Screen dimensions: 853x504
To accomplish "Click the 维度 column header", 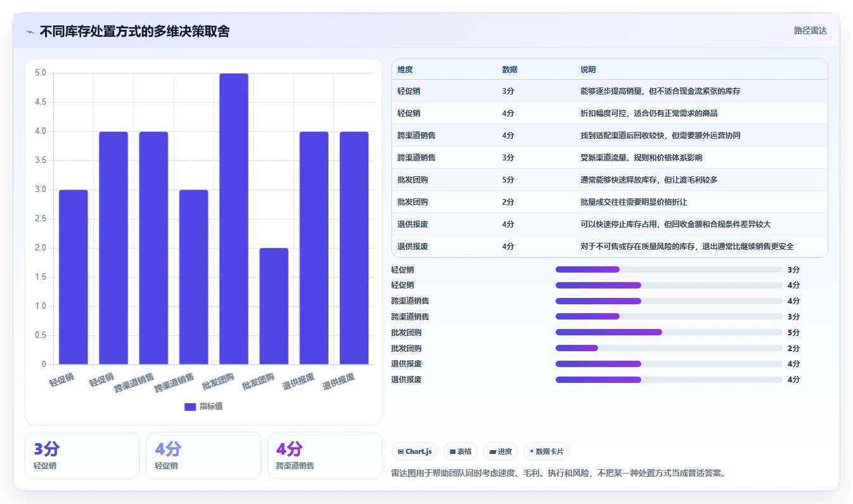I will 405,70.
